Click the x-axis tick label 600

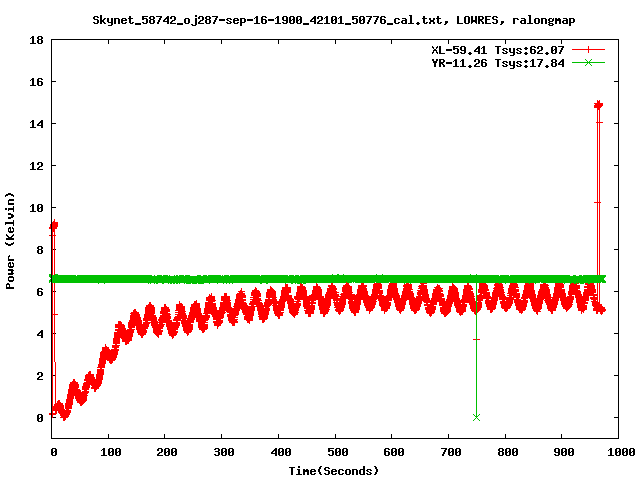click(394, 452)
